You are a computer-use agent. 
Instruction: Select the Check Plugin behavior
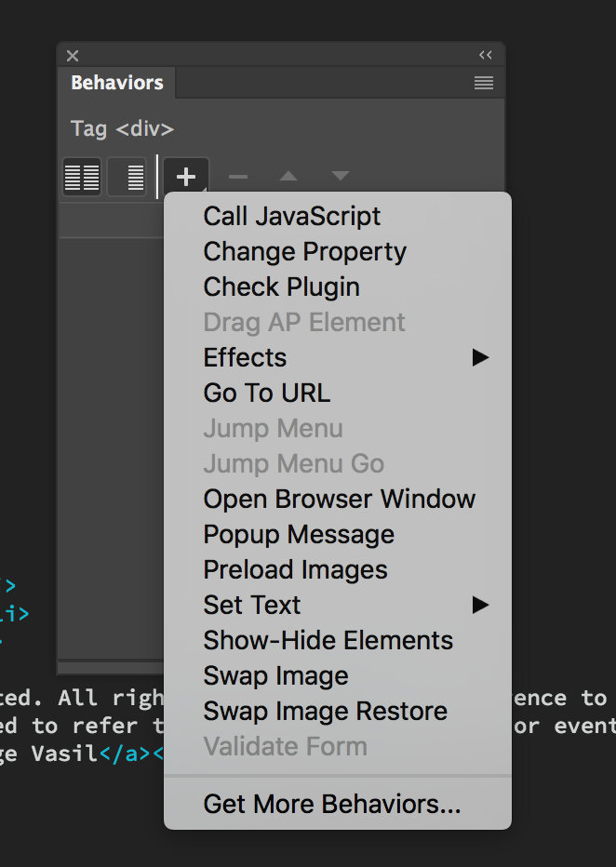(281, 287)
